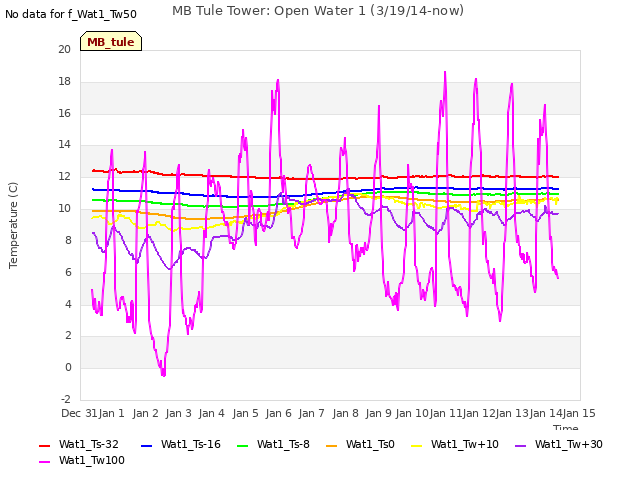Click the y-axis value -2
640x480 pixels.
pyautogui.click(x=66, y=399)
